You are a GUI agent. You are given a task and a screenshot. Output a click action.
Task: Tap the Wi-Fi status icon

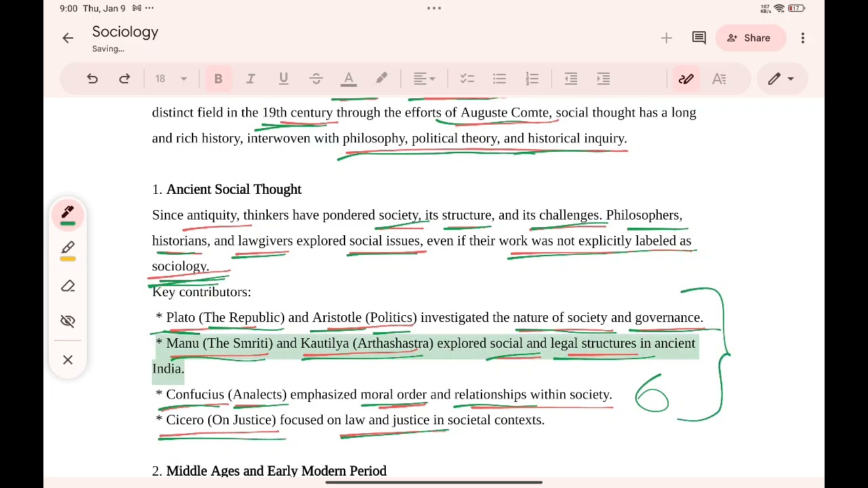[779, 8]
